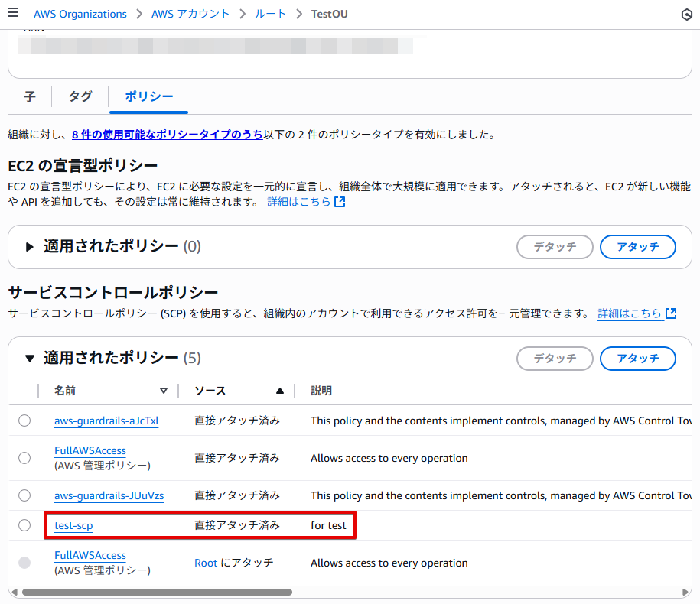This screenshot has height=604, width=700.
Task: Sort by ソース column using its arrow
Action: [280, 391]
